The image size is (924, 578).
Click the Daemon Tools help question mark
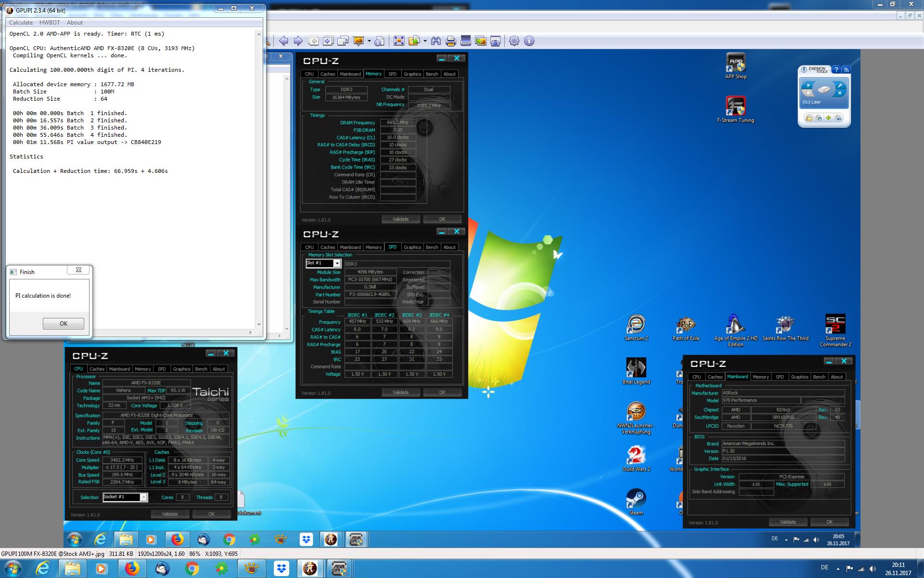click(x=836, y=70)
